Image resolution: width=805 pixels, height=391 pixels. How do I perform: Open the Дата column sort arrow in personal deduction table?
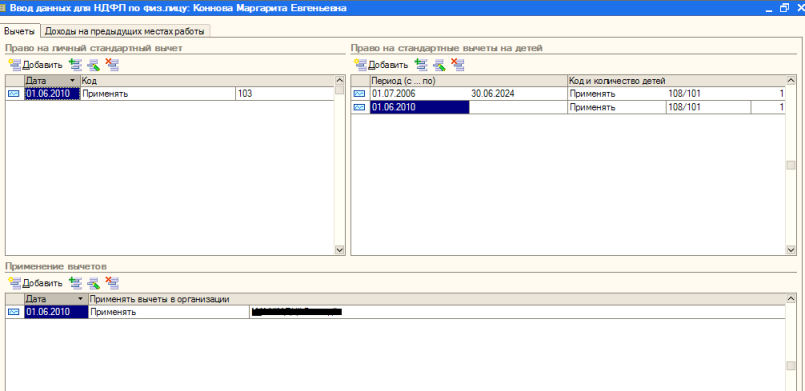click(x=72, y=81)
